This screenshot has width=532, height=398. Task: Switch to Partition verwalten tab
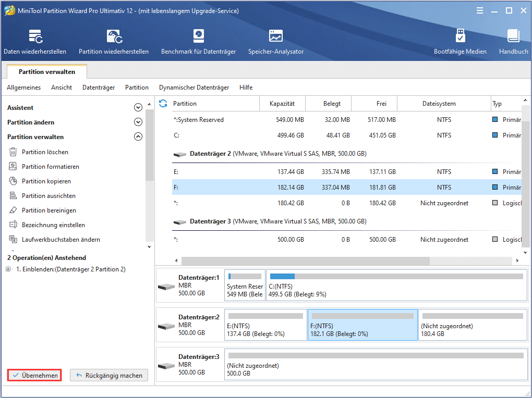click(x=47, y=71)
